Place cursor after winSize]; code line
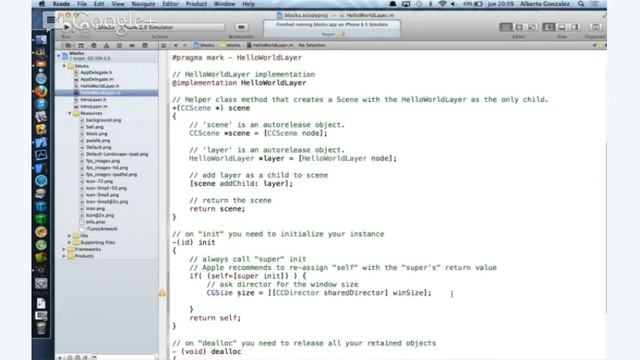Screen dimensions: 640x360 (x=432, y=293)
